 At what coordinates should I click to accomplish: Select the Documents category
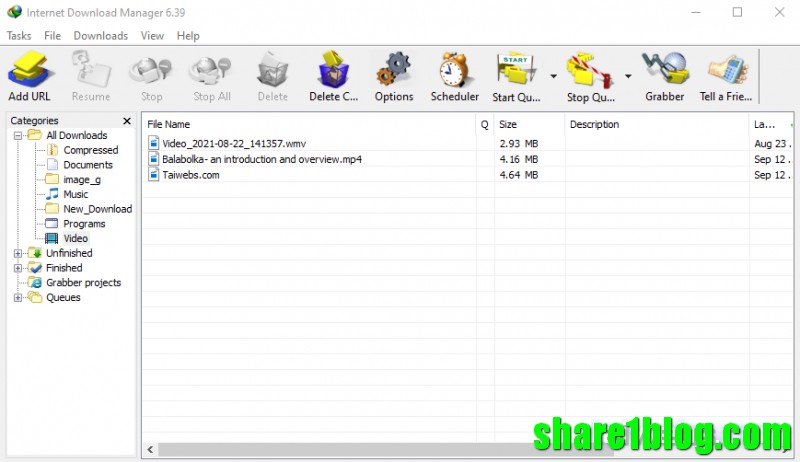pos(88,165)
